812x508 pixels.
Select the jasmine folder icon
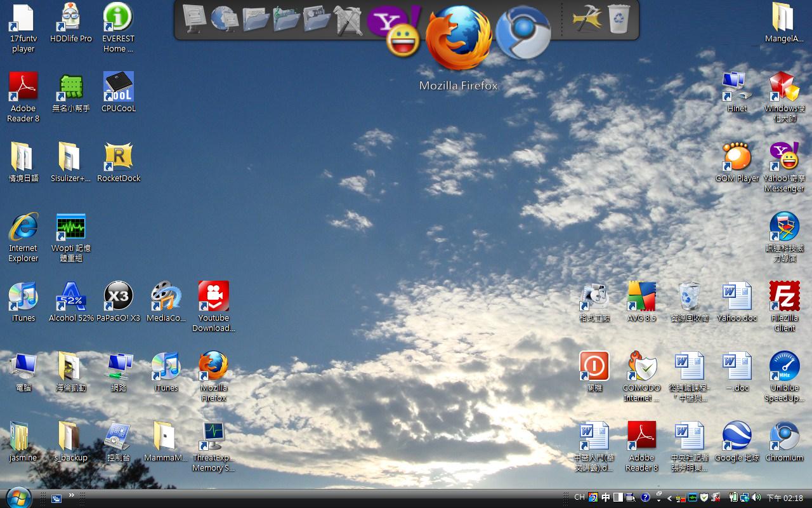(x=23, y=442)
